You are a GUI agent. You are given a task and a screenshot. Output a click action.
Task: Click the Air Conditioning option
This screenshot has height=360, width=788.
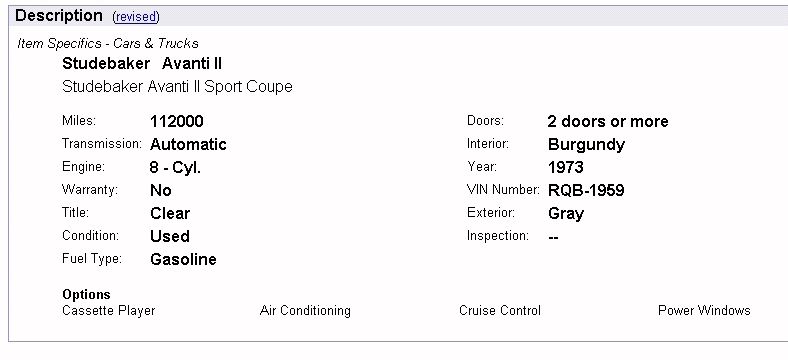305,311
